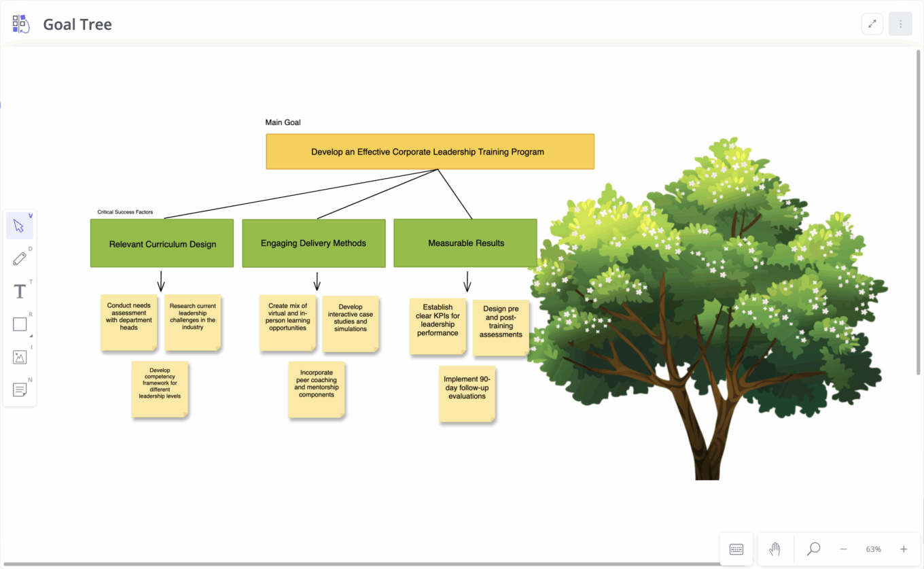
Task: Select the pencil drawing tool
Action: [x=20, y=258]
